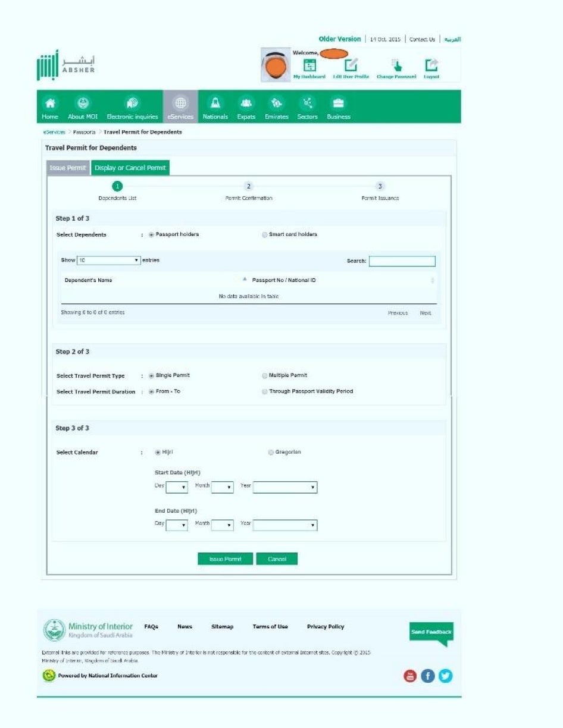Click the Send Feedback button
Screen dimensions: 563x728
431,633
